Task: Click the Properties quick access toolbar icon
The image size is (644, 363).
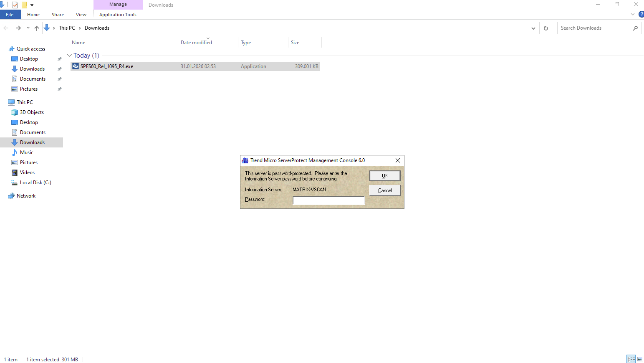Action: [15, 5]
